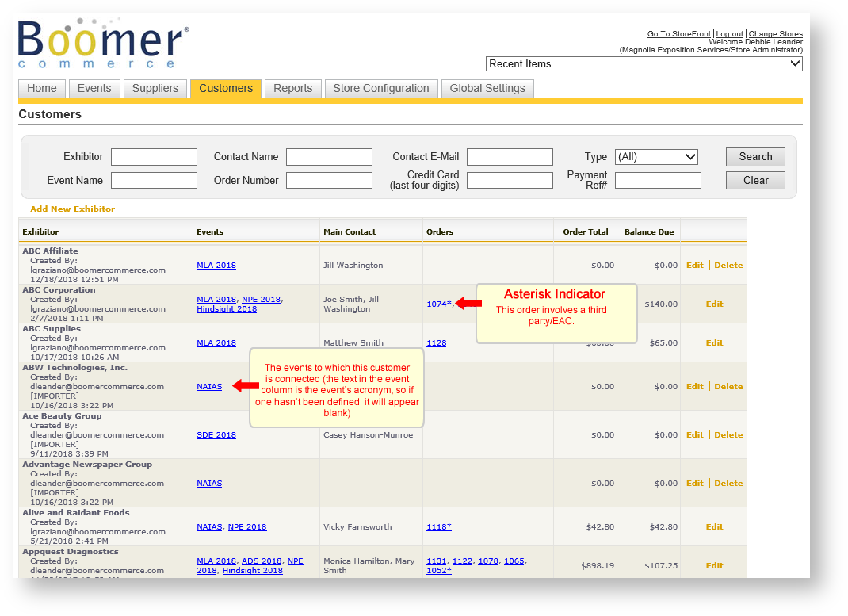Open the Customers tab
The height and width of the screenshot is (616, 848).
225,88
